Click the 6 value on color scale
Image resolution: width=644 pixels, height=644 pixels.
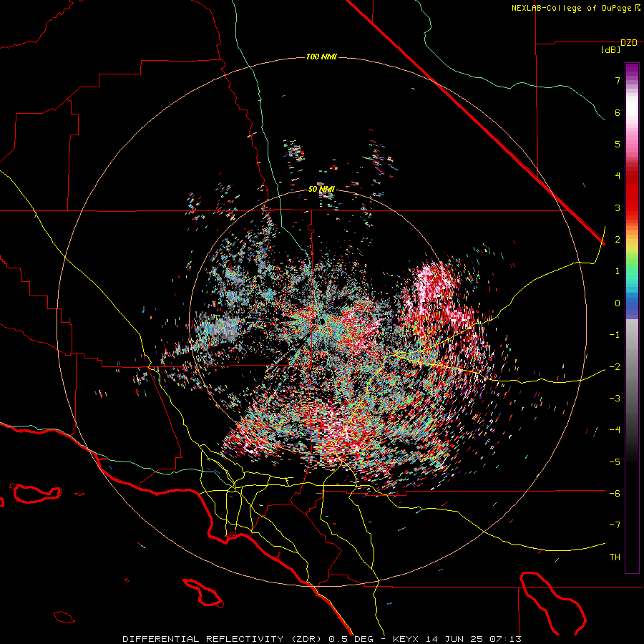click(618, 112)
